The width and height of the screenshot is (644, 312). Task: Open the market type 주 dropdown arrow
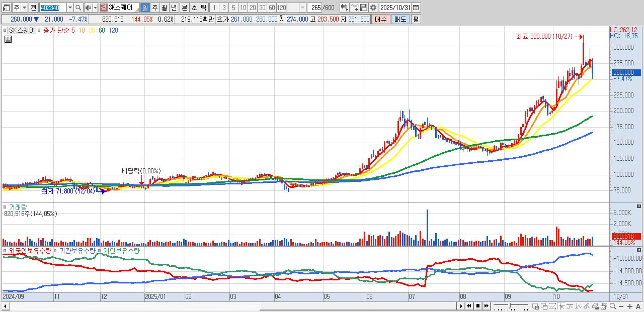click(x=24, y=8)
